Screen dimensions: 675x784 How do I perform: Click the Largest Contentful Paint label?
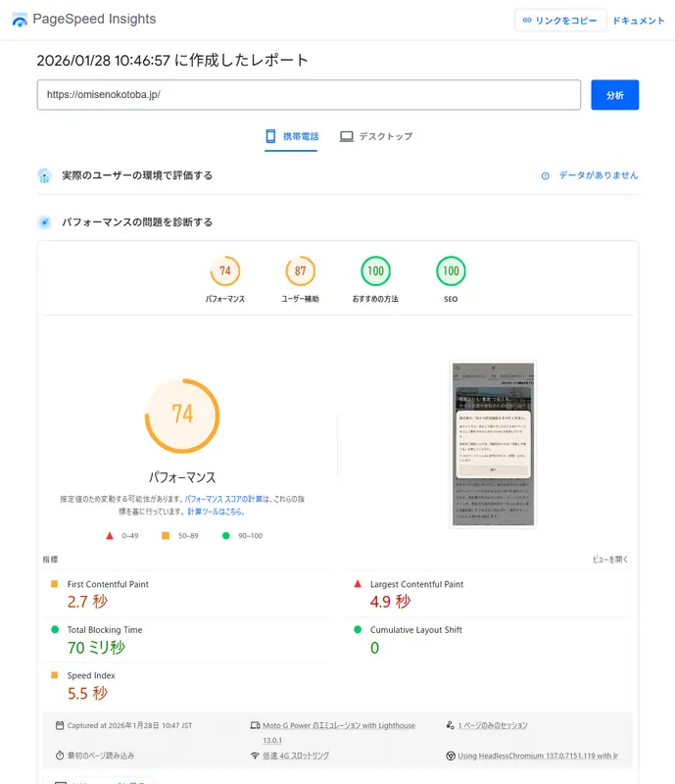tap(416, 584)
